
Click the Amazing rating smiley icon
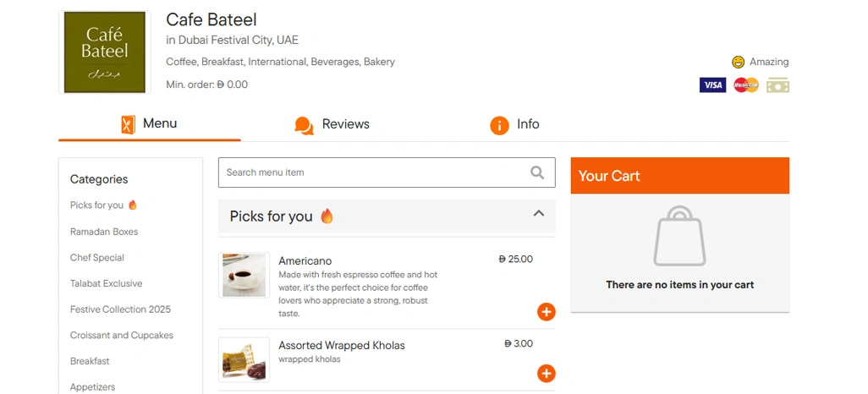tap(739, 62)
